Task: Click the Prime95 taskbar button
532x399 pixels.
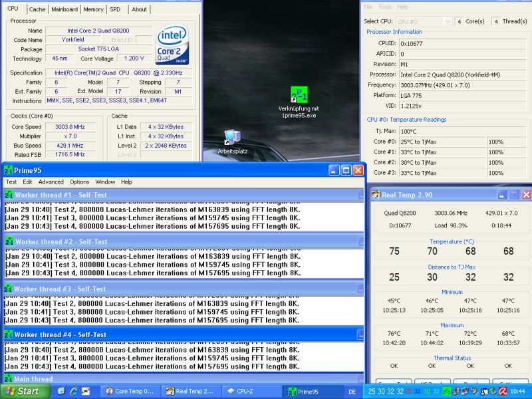Action: click(312, 391)
